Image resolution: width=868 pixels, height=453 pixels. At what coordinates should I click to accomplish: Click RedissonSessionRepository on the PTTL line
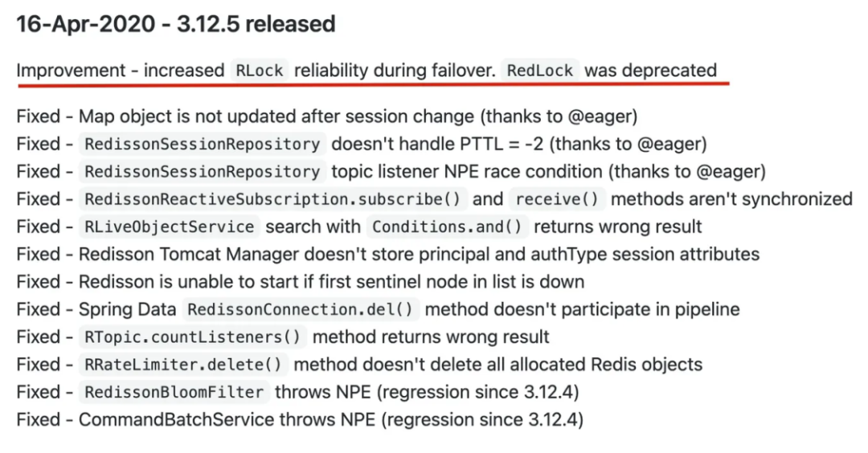point(202,145)
